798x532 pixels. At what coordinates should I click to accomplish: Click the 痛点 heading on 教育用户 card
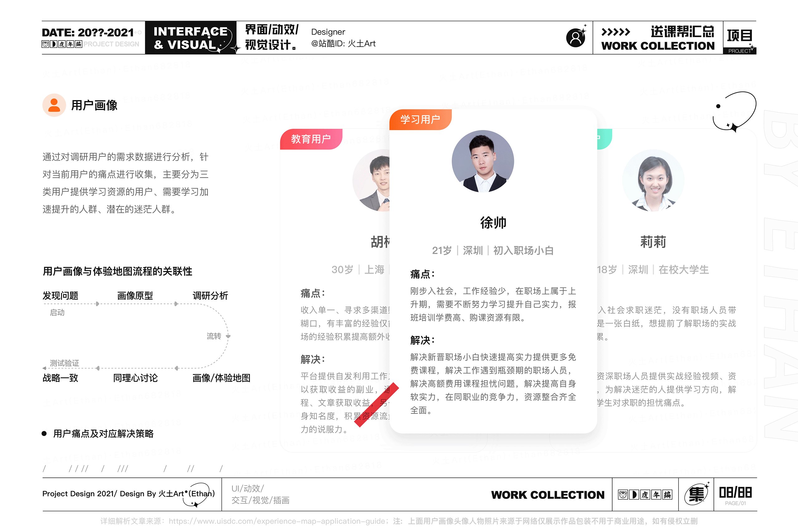(313, 293)
